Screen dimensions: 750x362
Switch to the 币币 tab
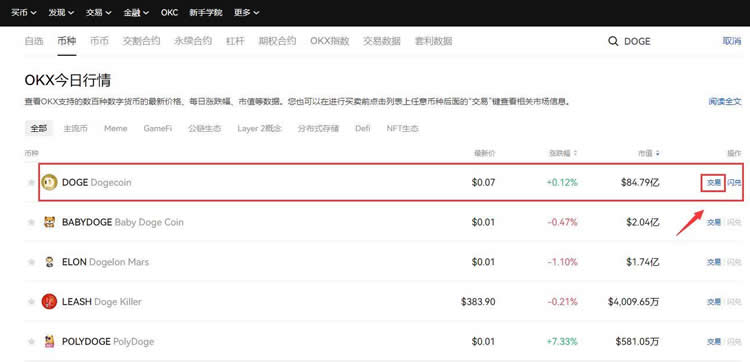(99, 41)
